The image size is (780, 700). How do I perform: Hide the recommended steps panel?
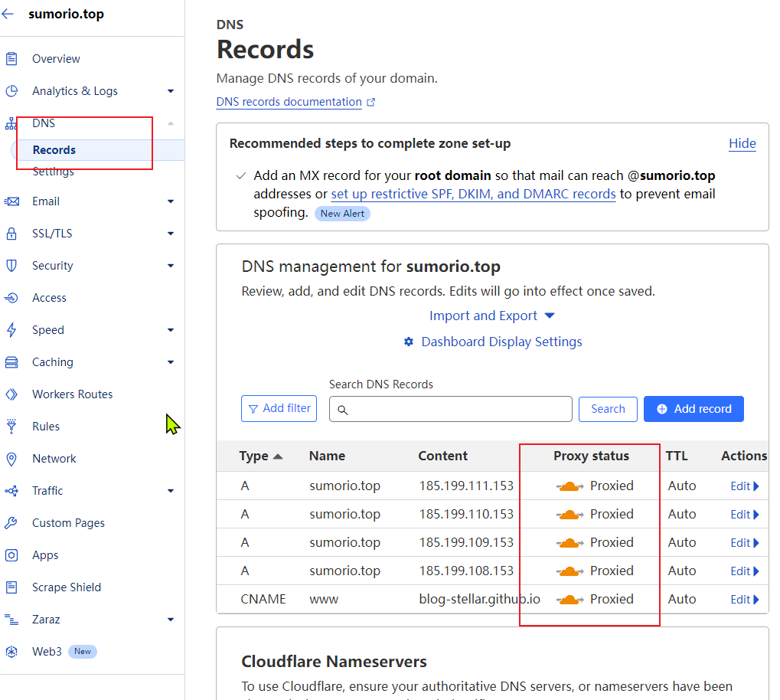coord(742,143)
